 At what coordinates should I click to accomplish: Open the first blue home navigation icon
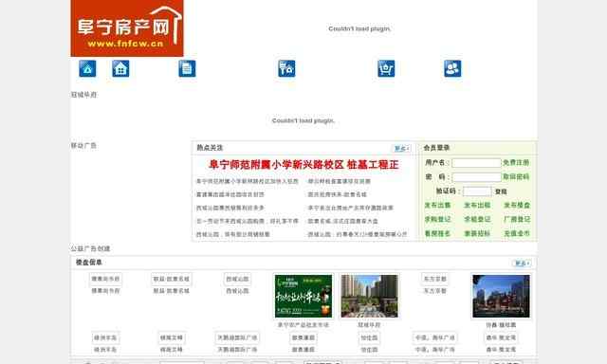point(87,69)
